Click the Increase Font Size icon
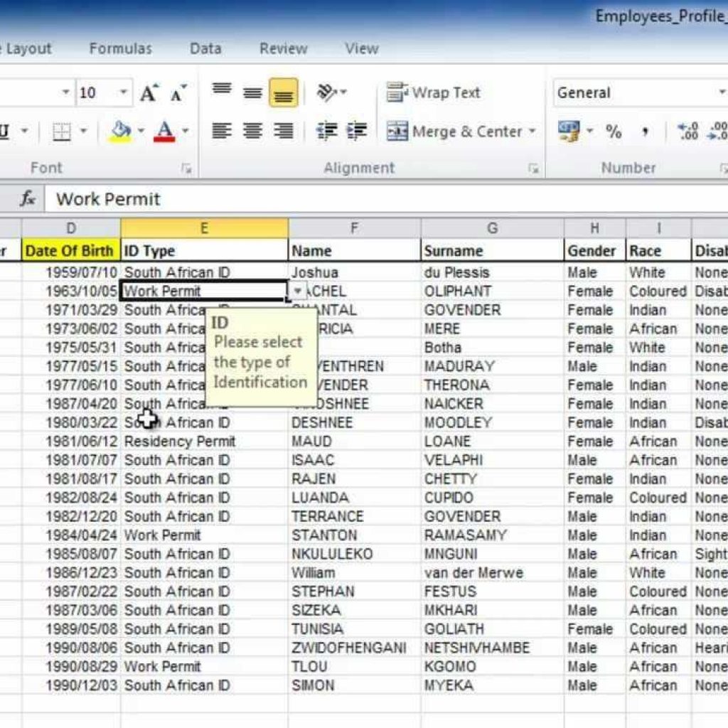 (149, 93)
